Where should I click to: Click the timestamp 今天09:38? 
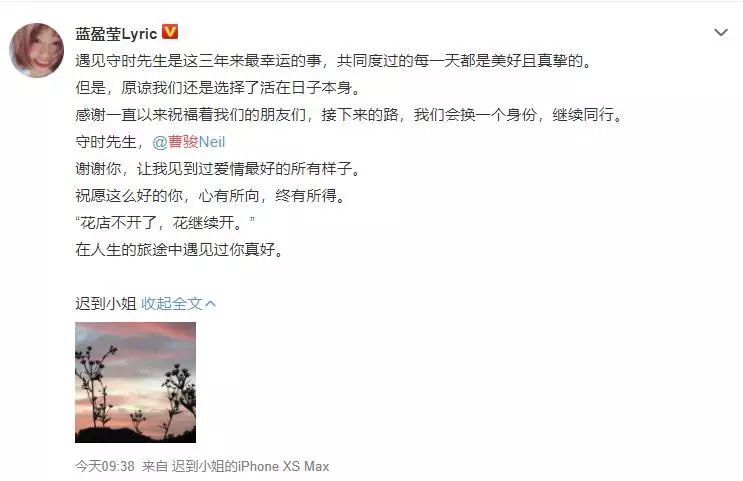point(105,466)
